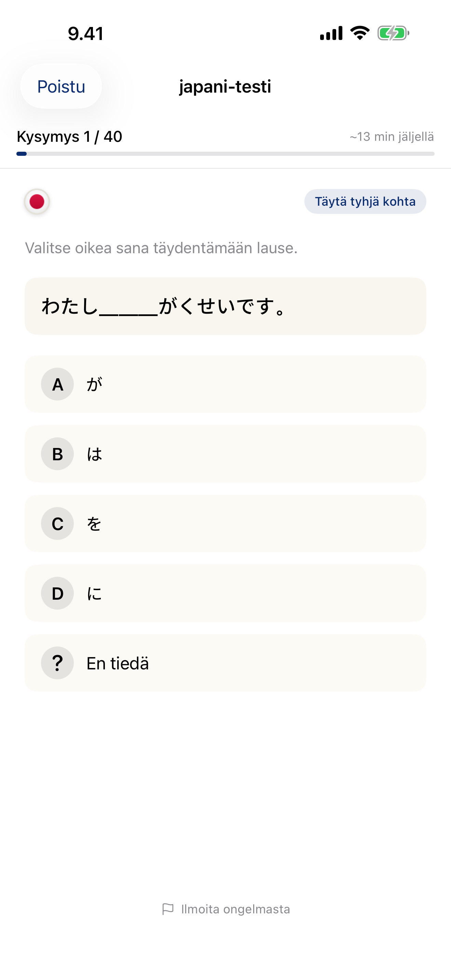Select answer D に
451x980 pixels.
(225, 593)
